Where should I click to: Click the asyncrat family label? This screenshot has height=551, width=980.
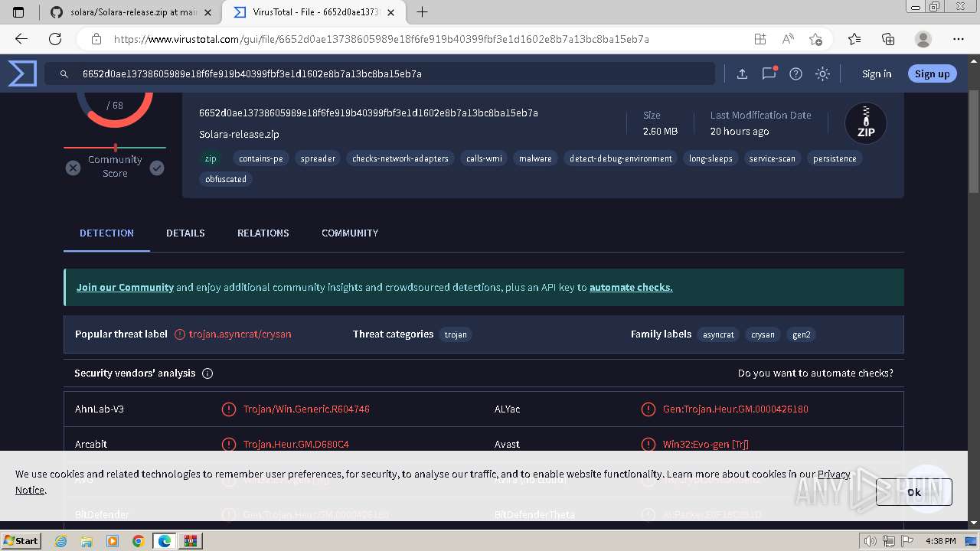pos(718,334)
